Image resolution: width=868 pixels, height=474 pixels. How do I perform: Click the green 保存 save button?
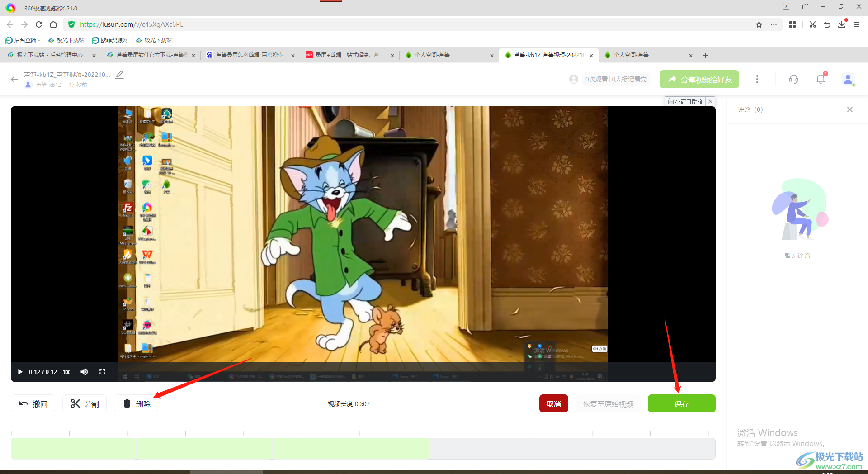point(681,403)
